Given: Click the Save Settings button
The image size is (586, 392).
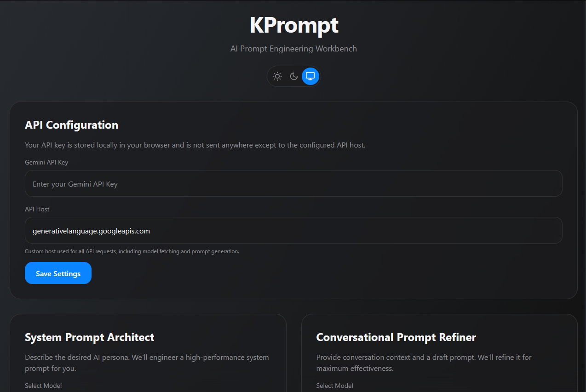Looking at the screenshot, I should pyautogui.click(x=58, y=273).
